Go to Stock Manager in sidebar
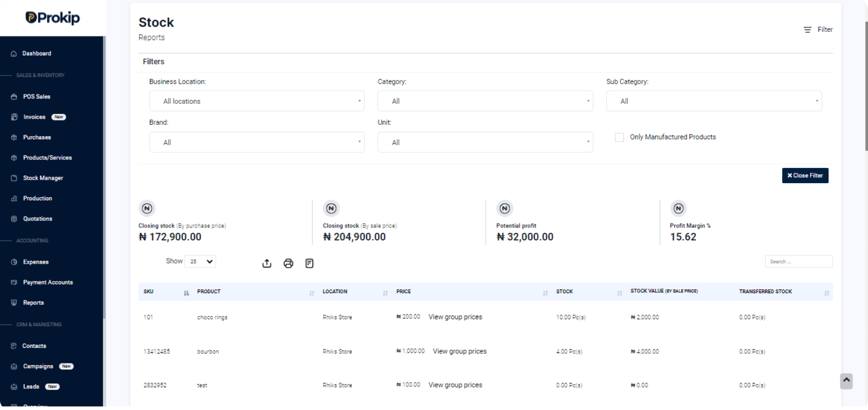Screen dimensions: 868x410 43,178
